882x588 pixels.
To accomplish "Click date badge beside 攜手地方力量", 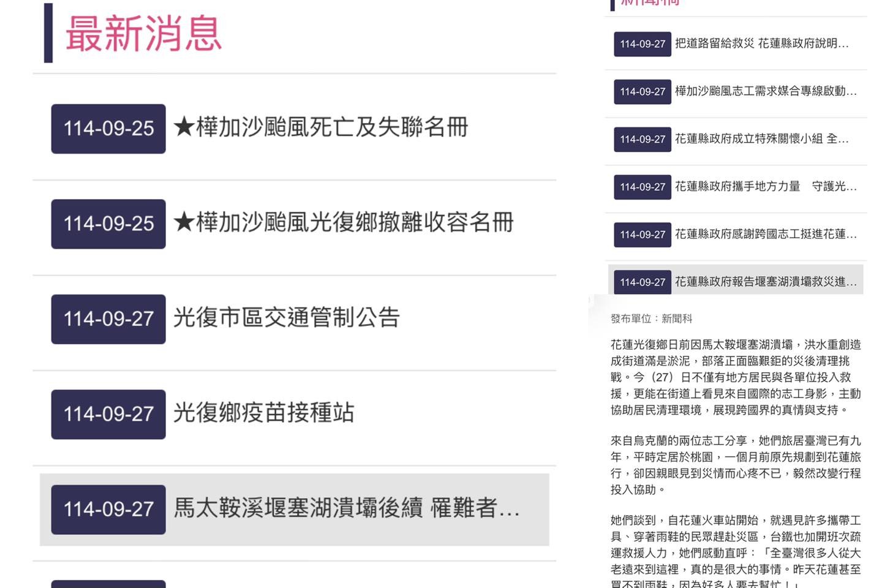I will click(643, 187).
